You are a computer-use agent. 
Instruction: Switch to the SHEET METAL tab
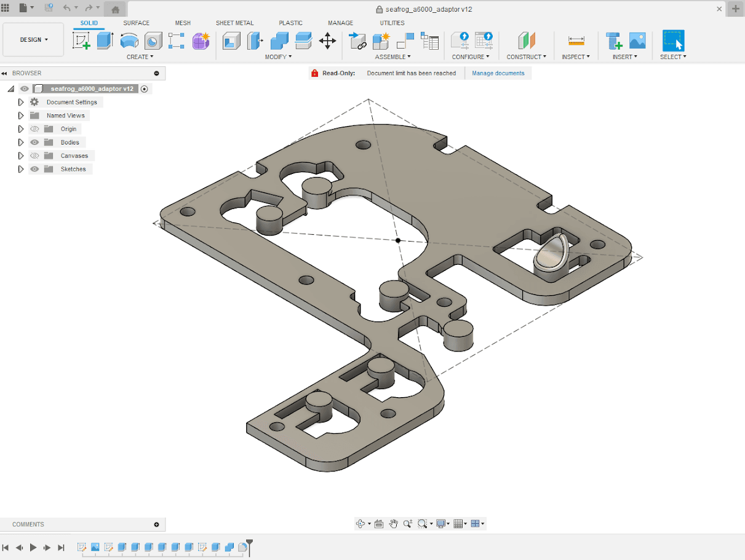234,23
